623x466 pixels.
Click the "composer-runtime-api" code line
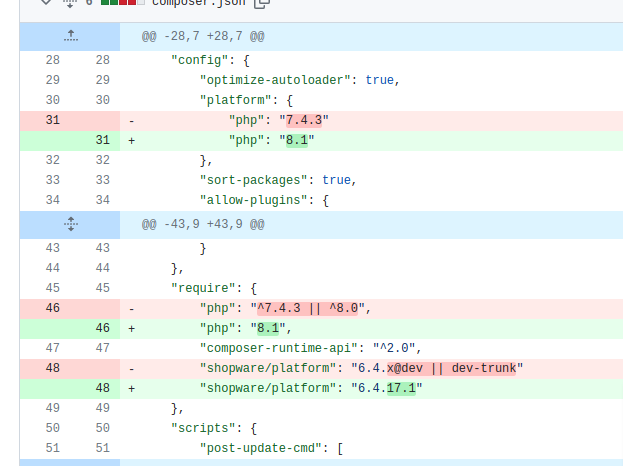300,348
